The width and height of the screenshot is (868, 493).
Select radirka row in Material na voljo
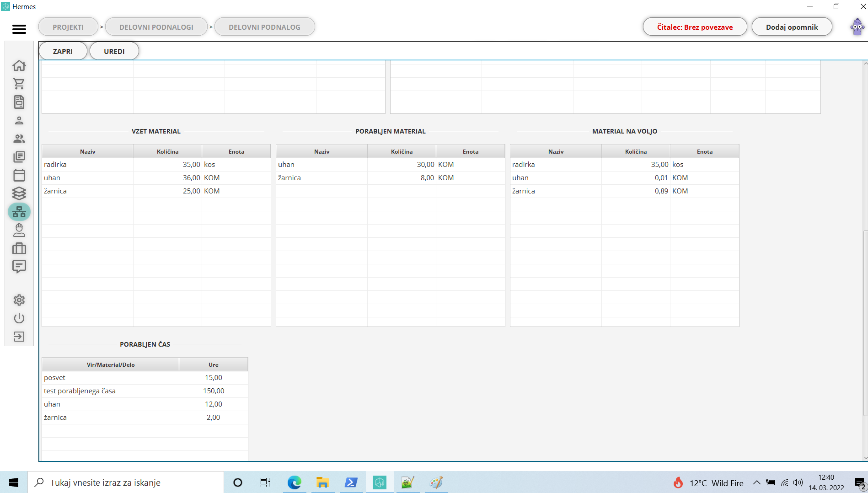click(624, 165)
